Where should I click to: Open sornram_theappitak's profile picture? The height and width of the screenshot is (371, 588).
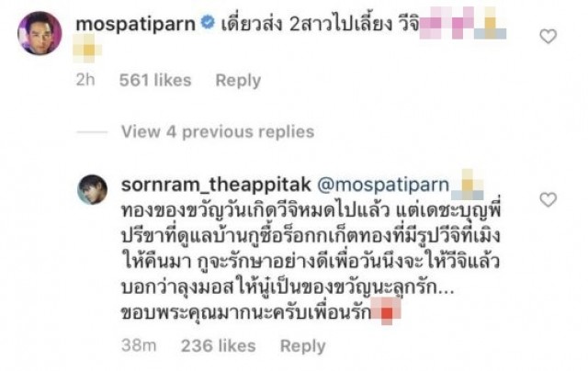(x=92, y=189)
